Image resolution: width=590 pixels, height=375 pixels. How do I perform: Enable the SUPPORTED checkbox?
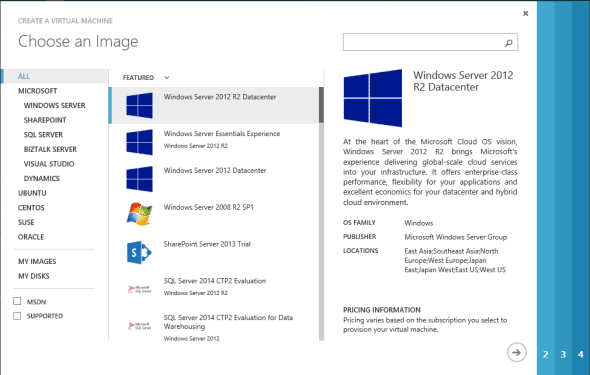[x=17, y=316]
